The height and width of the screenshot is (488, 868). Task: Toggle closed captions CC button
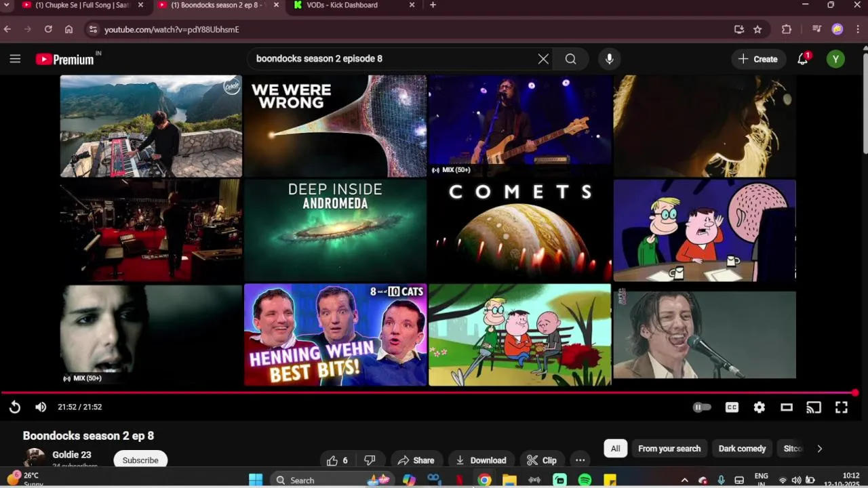[x=732, y=407]
